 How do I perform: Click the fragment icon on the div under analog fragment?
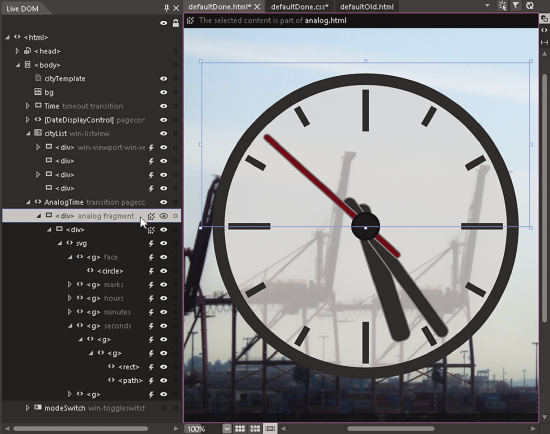(151, 230)
